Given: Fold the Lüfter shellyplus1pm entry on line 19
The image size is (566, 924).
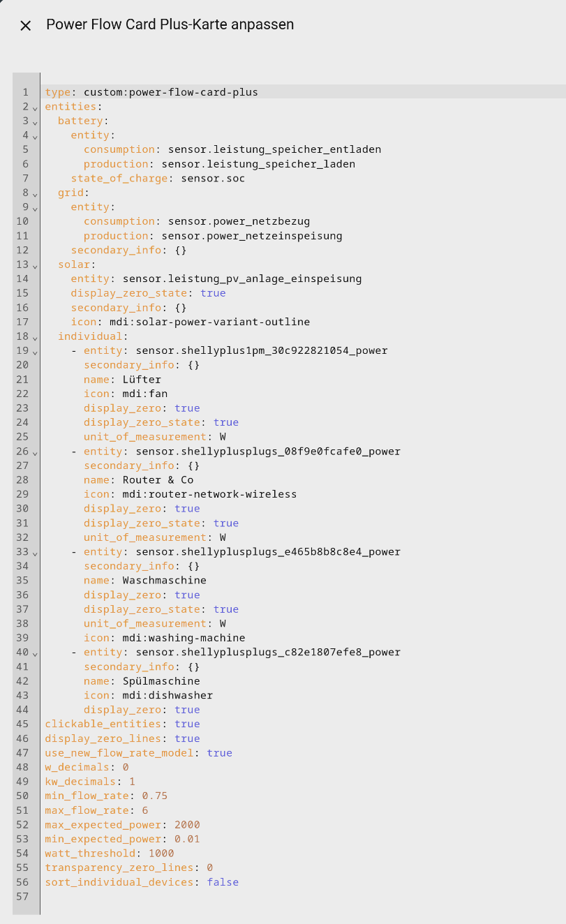Looking at the screenshot, I should pos(35,351).
